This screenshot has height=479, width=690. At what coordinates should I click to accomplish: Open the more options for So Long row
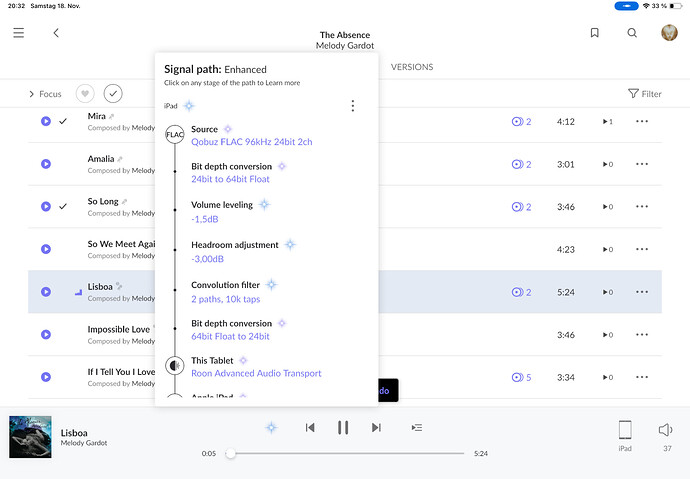click(642, 206)
